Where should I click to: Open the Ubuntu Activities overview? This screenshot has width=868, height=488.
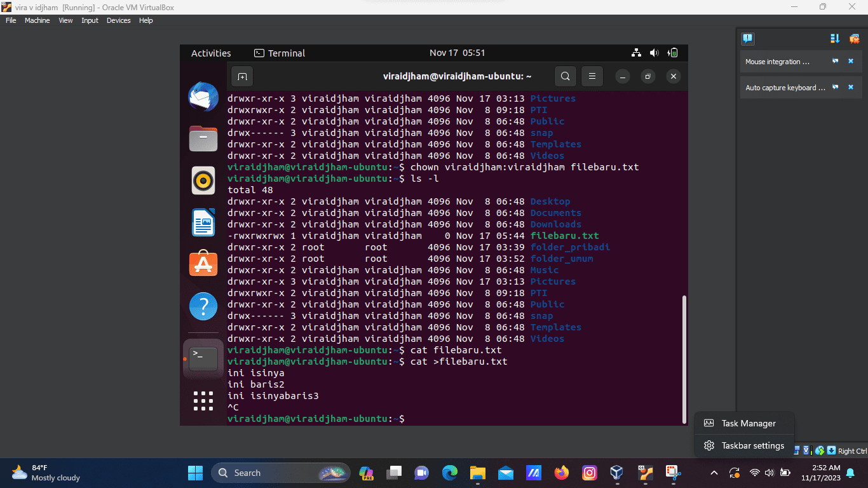[211, 53]
